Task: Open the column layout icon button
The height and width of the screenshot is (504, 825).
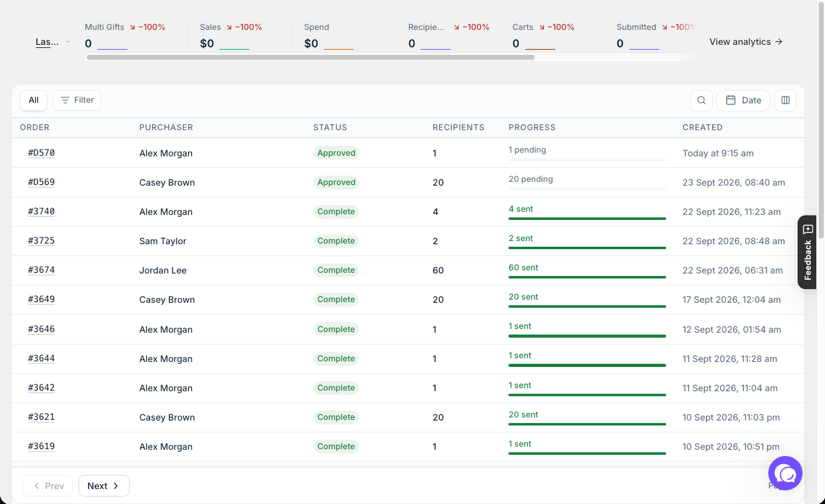Action: [x=785, y=100]
